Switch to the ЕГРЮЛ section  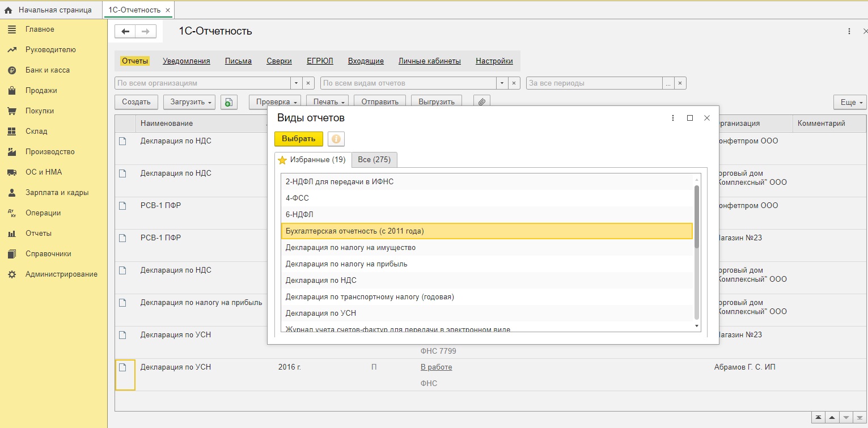(x=320, y=61)
